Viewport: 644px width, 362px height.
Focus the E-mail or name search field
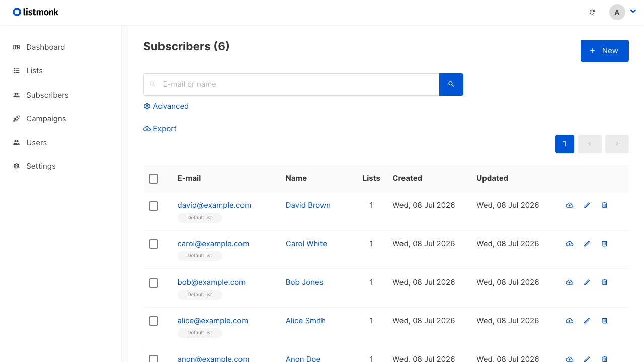tap(291, 84)
